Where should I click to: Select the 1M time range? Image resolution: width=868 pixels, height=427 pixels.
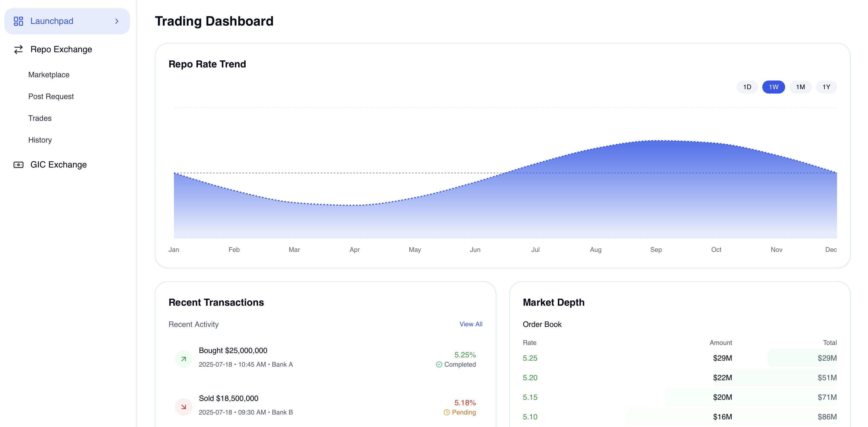(800, 87)
